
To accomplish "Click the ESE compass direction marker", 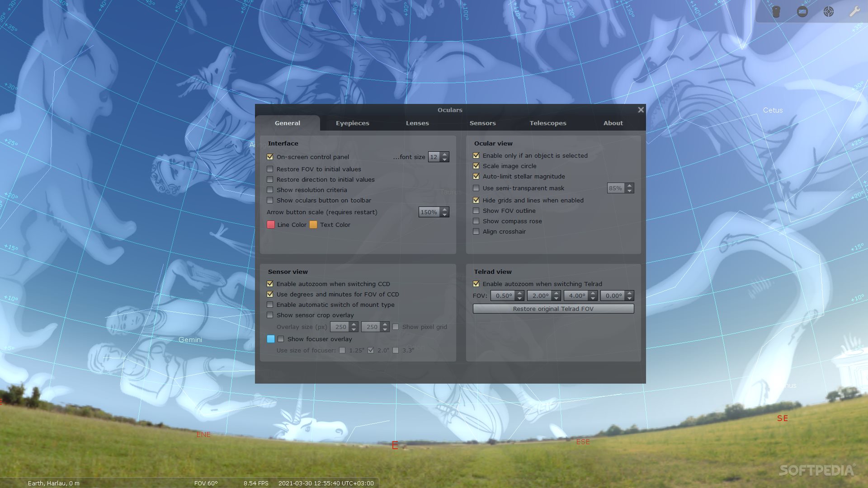I will point(583,441).
